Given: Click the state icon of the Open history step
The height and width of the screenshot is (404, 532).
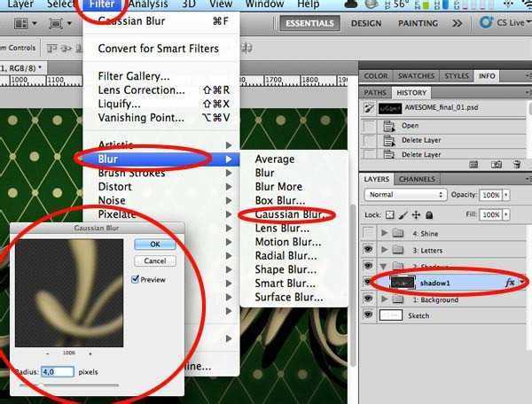Looking at the screenshot, I should pyautogui.click(x=389, y=126).
